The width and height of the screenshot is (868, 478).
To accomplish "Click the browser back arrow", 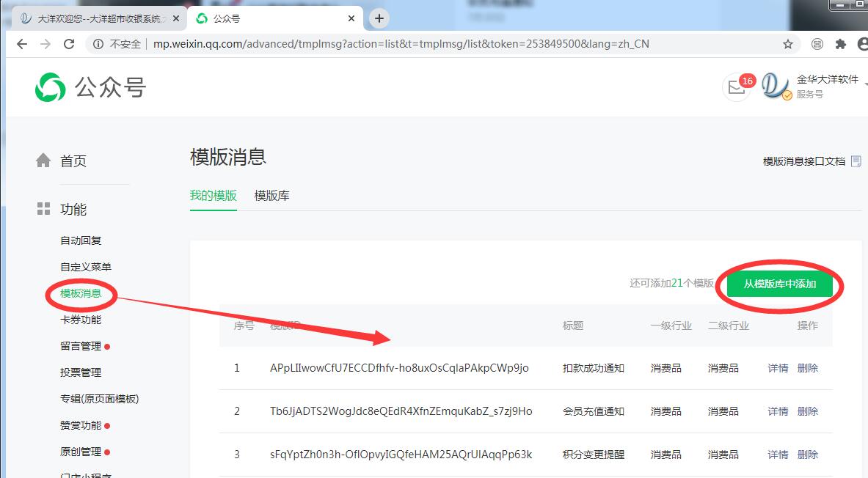I will click(x=21, y=44).
